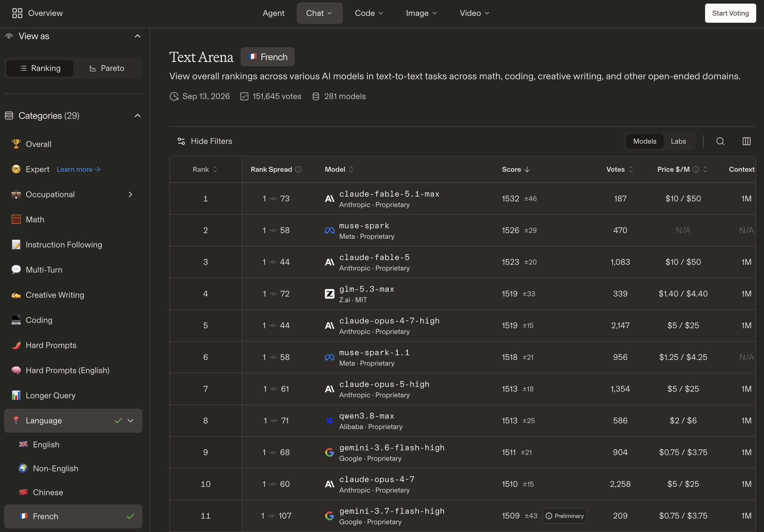Click the Google logo beside gemini-3.6-flash-high
This screenshot has width=764, height=532.
coord(329,452)
